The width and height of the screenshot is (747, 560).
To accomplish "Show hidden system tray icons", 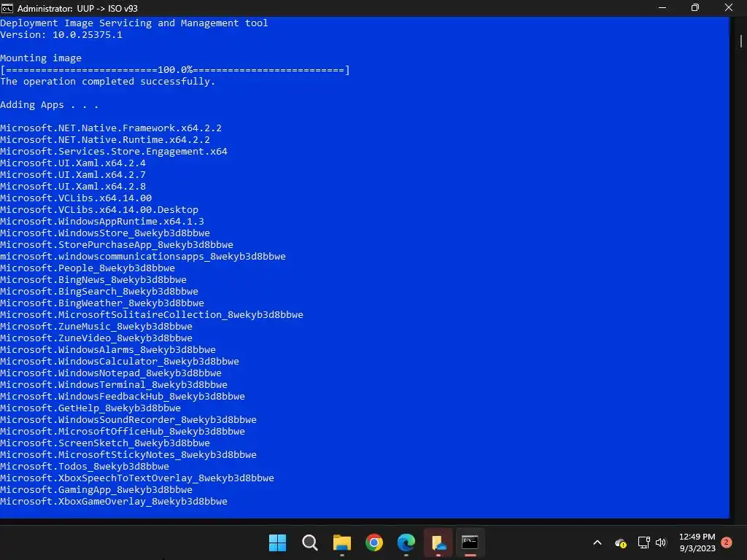I will 597,542.
